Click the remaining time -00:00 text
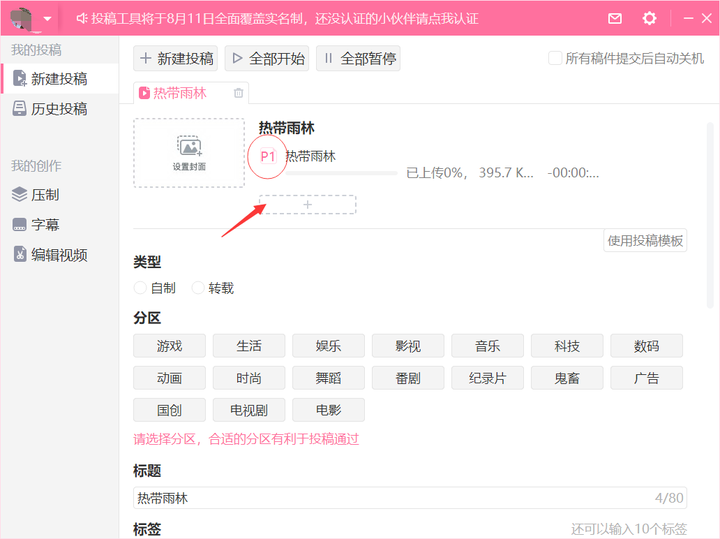720x539 pixels. [x=573, y=173]
